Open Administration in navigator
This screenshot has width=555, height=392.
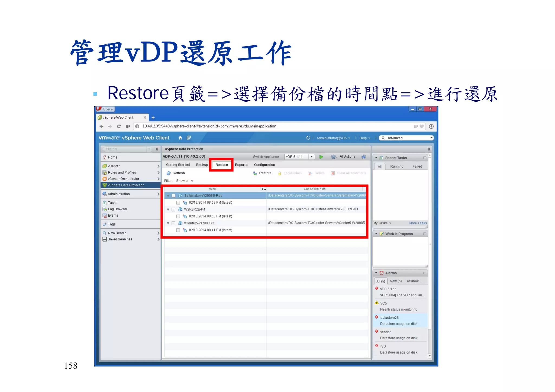(130, 194)
